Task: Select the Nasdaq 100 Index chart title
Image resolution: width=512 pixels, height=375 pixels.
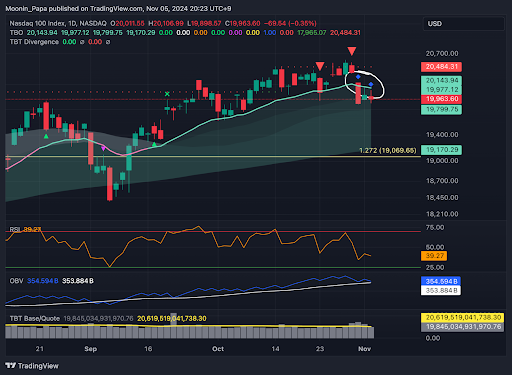Action: 58,23
